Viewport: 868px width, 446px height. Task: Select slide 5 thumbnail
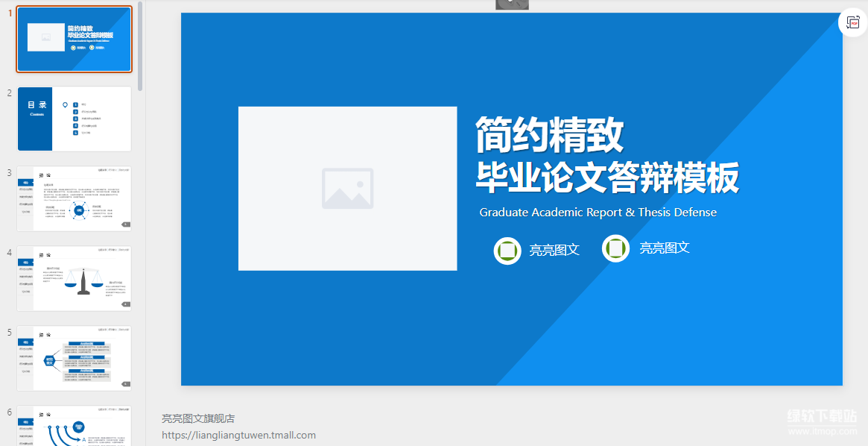[75, 358]
